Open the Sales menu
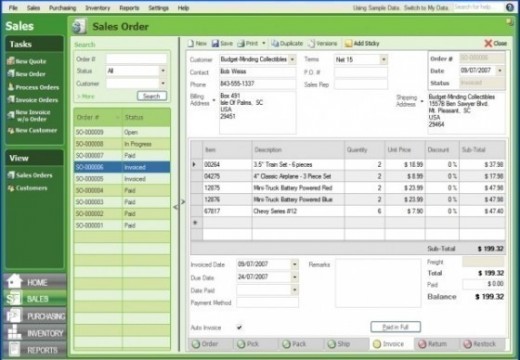This screenshot has height=360, width=520. pos(33,8)
